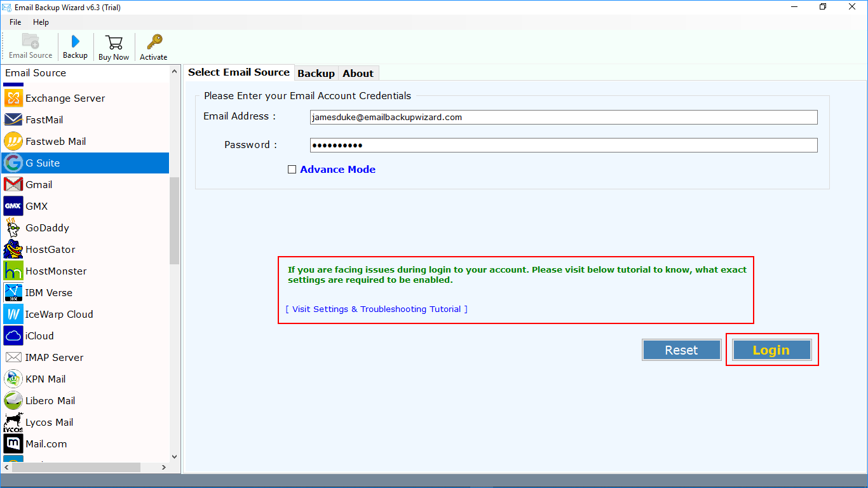This screenshot has width=868, height=488.
Task: Select the Gmail icon
Action: (13, 184)
